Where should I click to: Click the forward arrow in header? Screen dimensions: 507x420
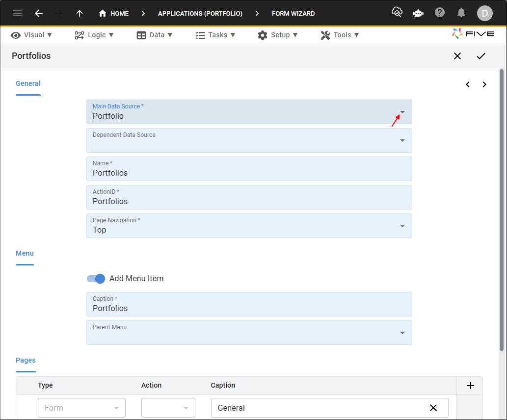point(58,13)
